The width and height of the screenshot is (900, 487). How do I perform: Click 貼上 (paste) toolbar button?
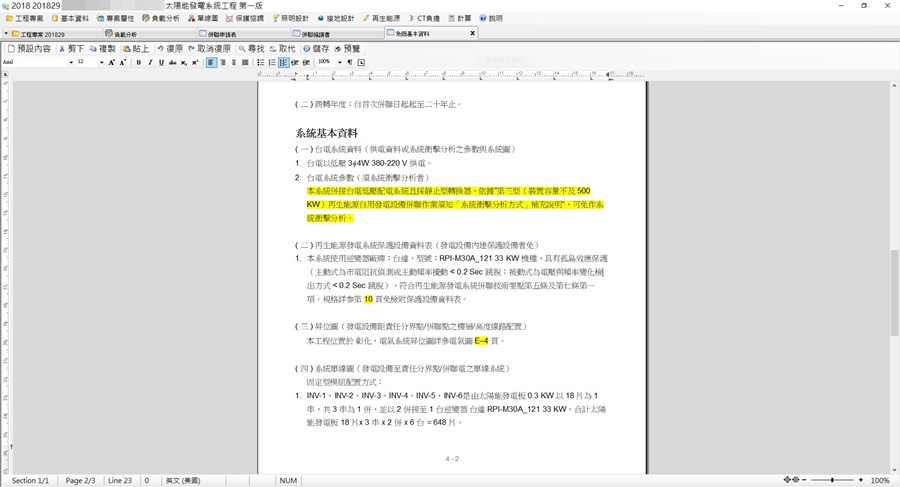coord(137,49)
